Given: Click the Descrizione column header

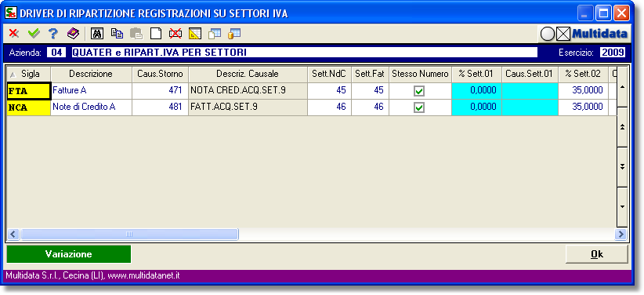Looking at the screenshot, I should [x=91, y=74].
